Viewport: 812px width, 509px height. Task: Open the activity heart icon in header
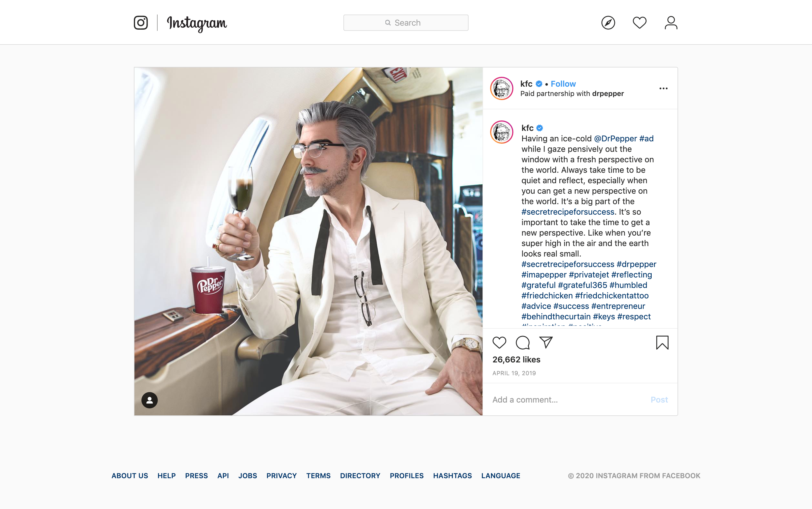pos(639,23)
